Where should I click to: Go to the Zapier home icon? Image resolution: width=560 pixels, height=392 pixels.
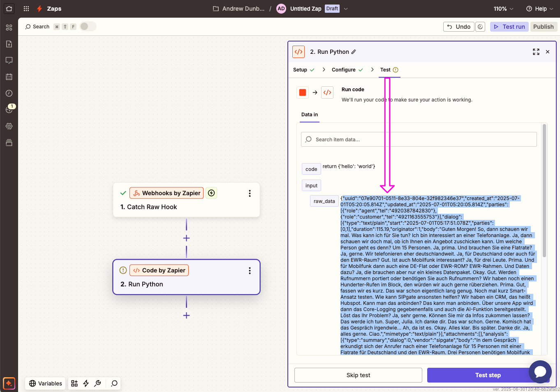(9, 9)
